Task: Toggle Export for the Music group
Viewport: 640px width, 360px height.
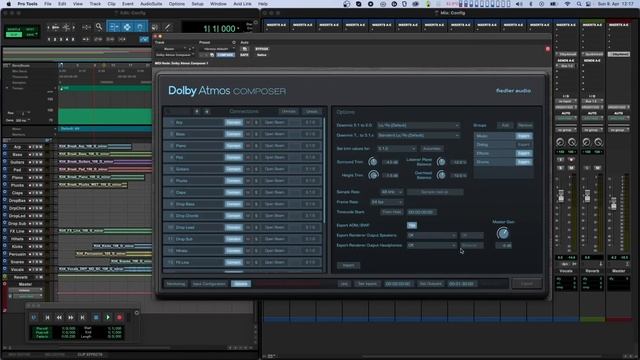Action: (524, 136)
